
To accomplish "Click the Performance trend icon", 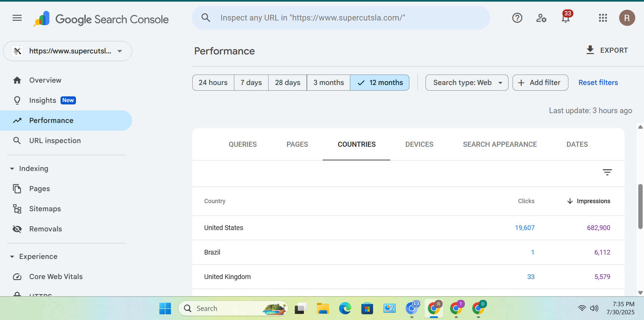I will [17, 121].
